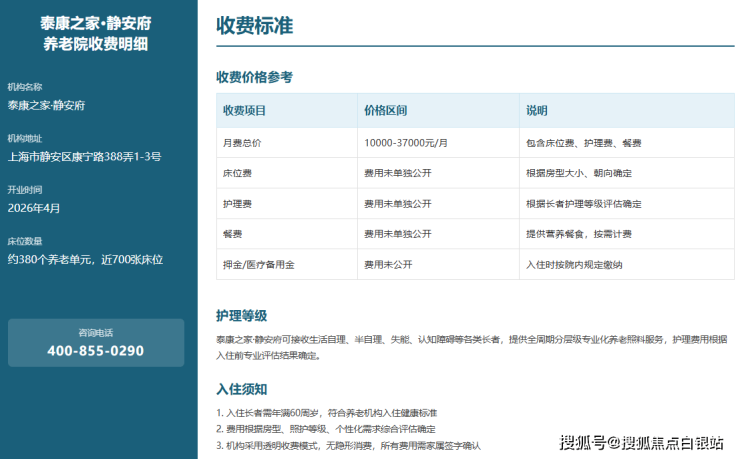Click the 收费价格参考 section heading
740x459 pixels.
point(254,77)
